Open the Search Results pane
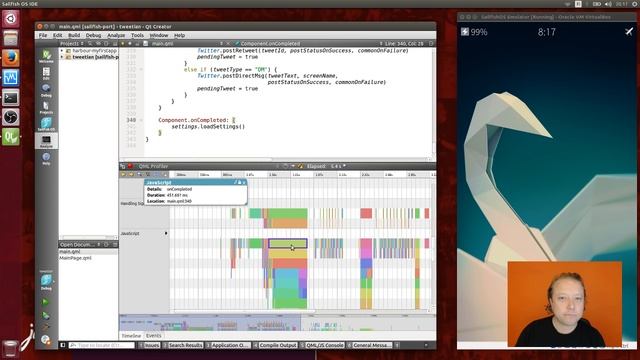 (x=183, y=345)
